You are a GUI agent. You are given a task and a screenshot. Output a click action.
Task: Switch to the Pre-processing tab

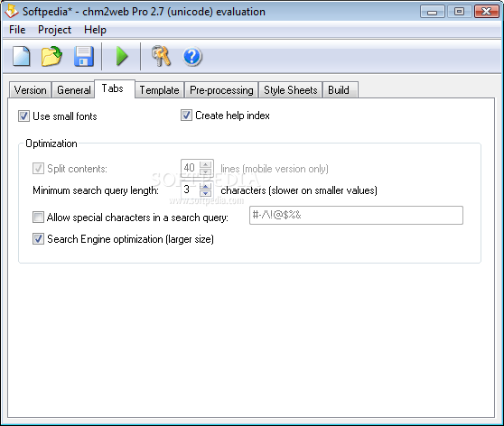click(x=221, y=90)
